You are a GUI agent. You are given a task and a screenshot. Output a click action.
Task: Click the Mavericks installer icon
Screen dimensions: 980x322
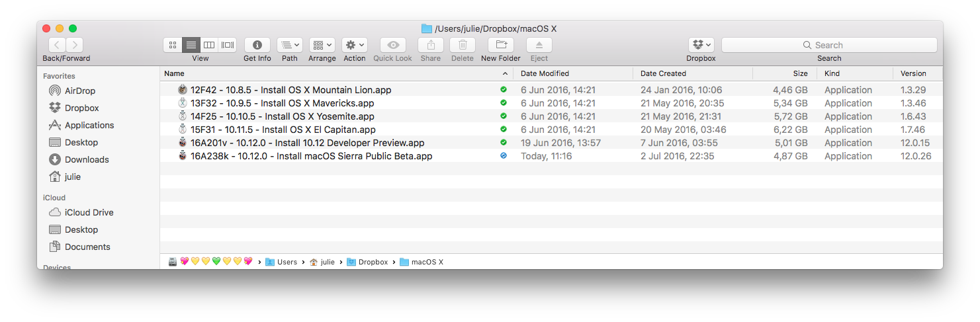click(183, 102)
